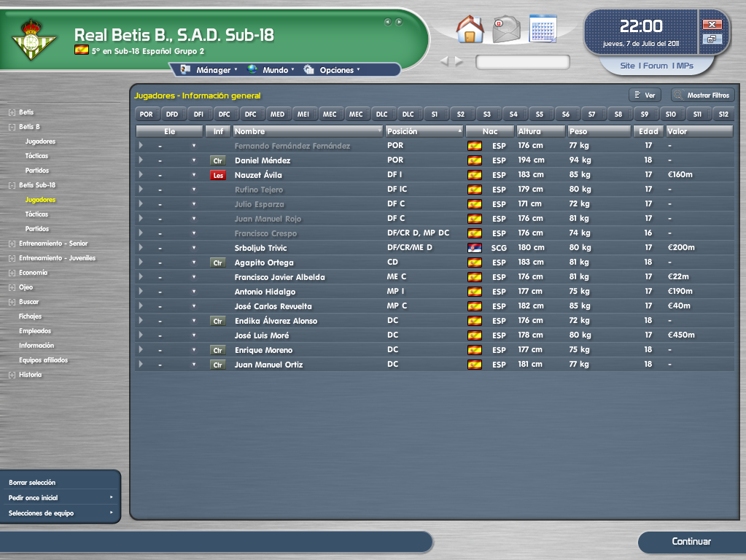Viewport: 746px width, 560px height.
Task: Select the POR position tab
Action: [147, 114]
